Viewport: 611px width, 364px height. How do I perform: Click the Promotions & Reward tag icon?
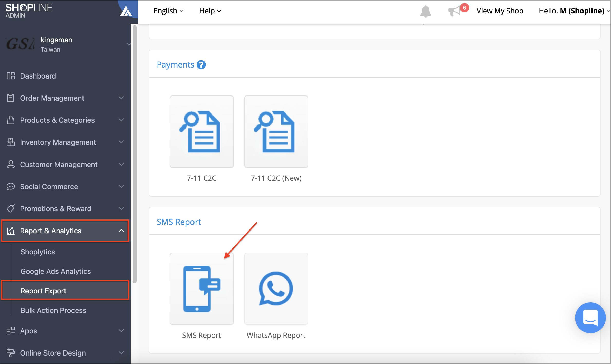(x=11, y=208)
